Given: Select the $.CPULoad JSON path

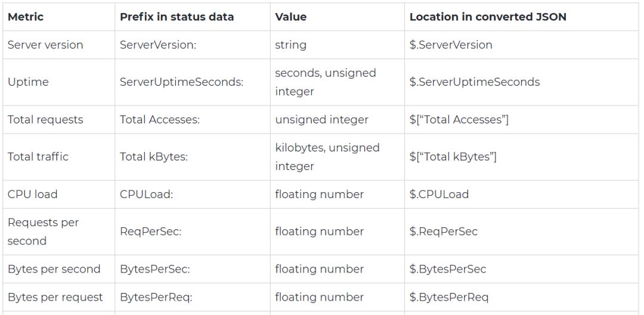Looking at the screenshot, I should click(x=439, y=194).
